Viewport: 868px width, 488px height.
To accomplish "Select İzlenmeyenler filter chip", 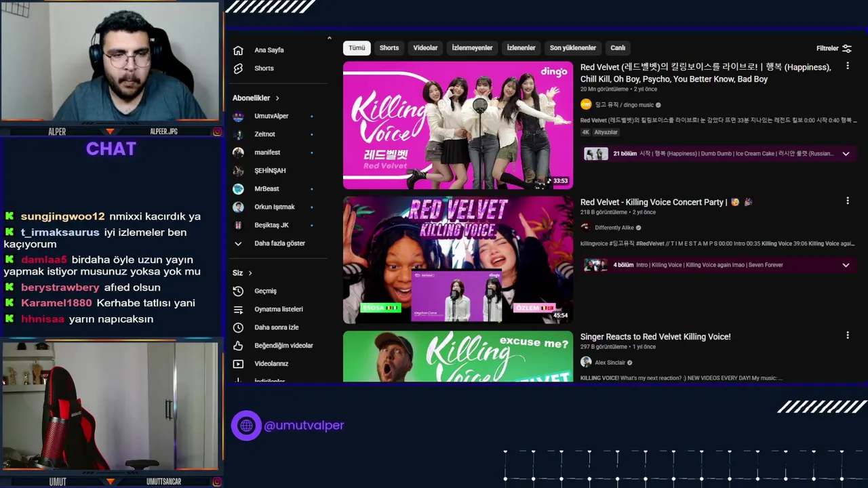I will point(472,48).
